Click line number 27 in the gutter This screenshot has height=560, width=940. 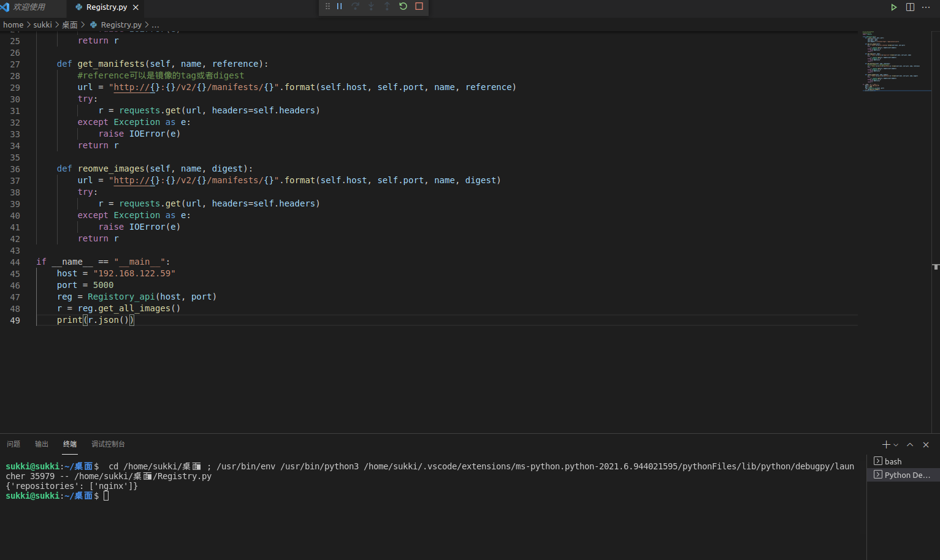(x=15, y=64)
